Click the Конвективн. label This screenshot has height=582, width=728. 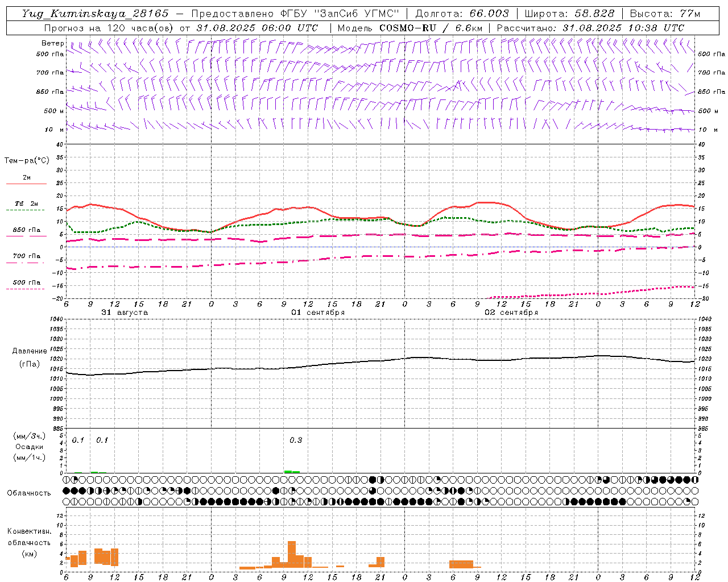tap(29, 531)
